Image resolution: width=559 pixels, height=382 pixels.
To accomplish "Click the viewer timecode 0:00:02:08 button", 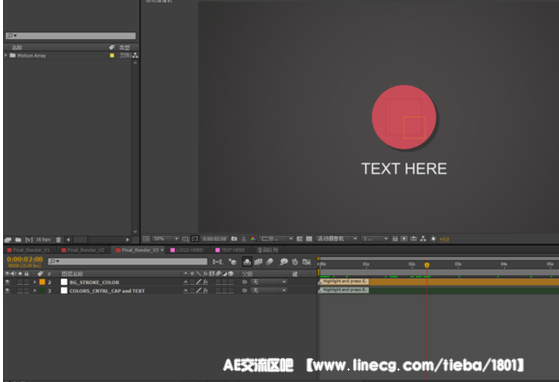I will pyautogui.click(x=215, y=239).
